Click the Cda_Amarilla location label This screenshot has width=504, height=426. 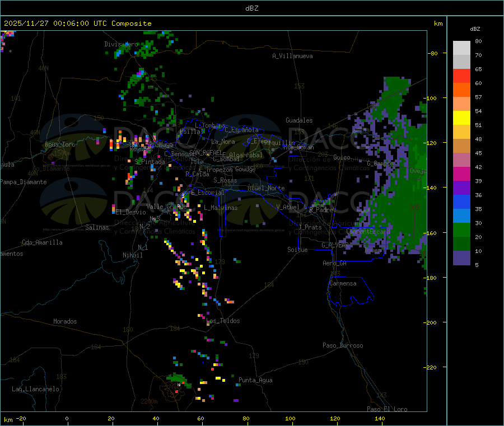(x=42, y=242)
